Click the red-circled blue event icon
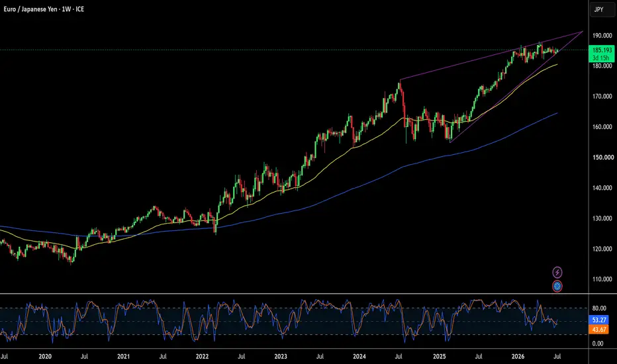This screenshot has height=364, width=617. [557, 286]
